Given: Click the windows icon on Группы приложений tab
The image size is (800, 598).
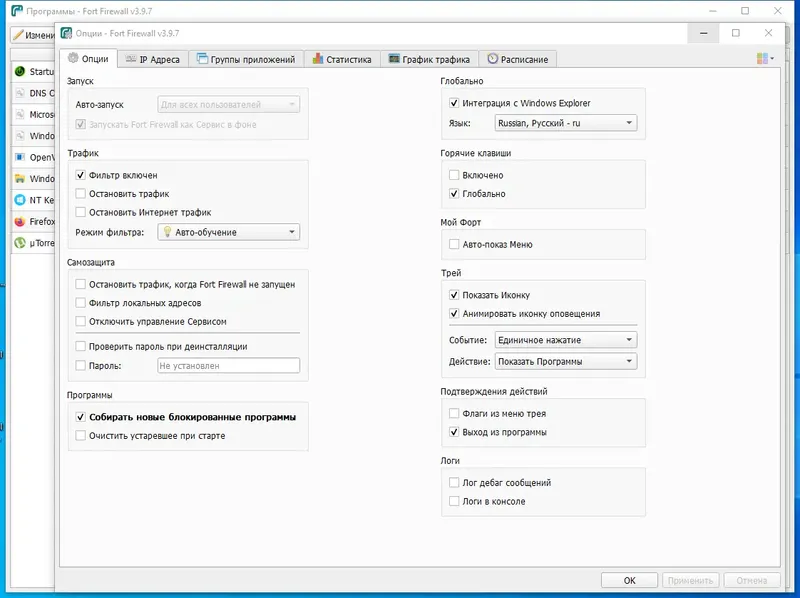Looking at the screenshot, I should [203, 59].
